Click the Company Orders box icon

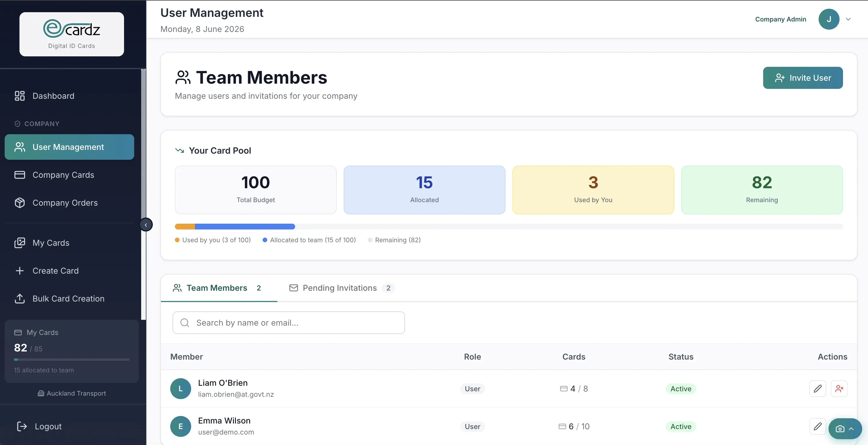tap(19, 203)
